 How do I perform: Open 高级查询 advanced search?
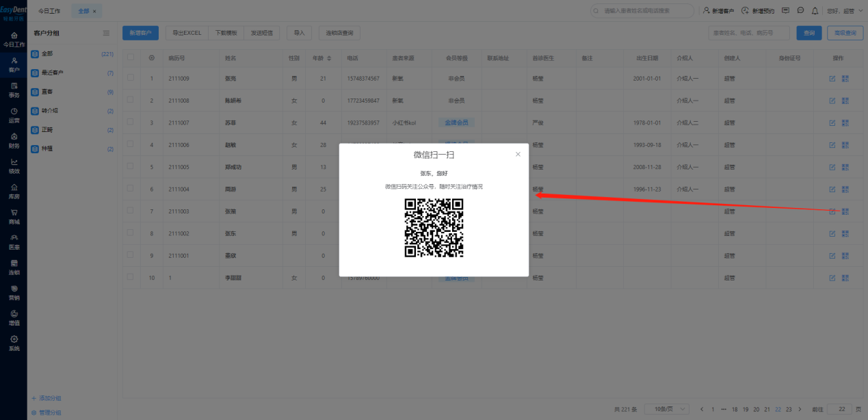pyautogui.click(x=845, y=33)
